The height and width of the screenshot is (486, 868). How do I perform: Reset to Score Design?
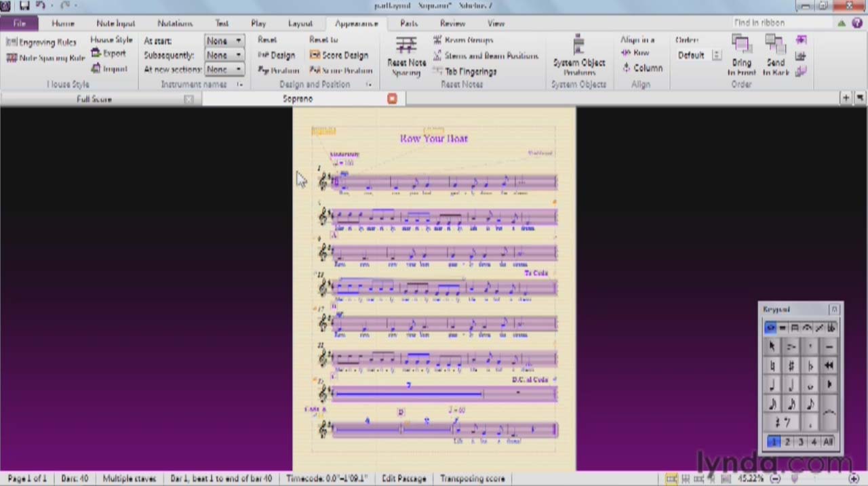point(339,56)
